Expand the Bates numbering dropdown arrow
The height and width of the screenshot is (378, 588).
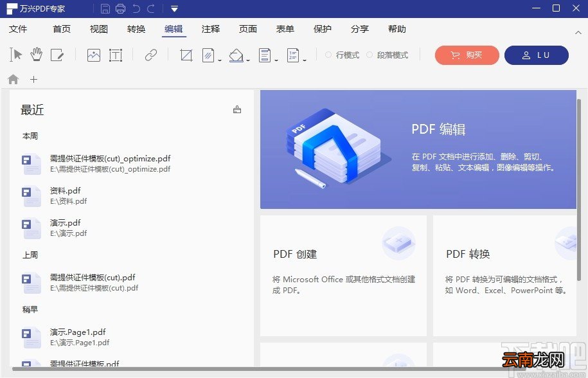click(x=305, y=60)
